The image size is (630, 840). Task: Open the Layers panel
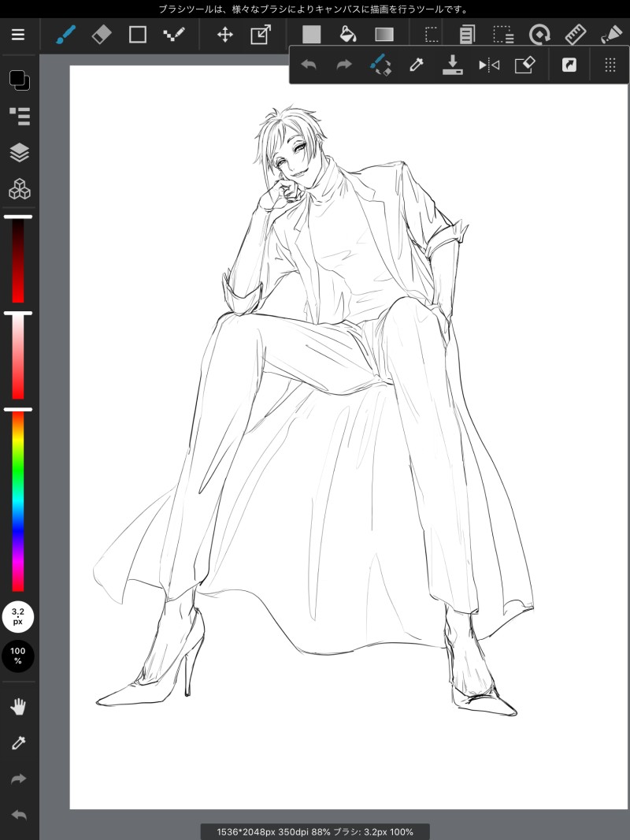[x=19, y=153]
